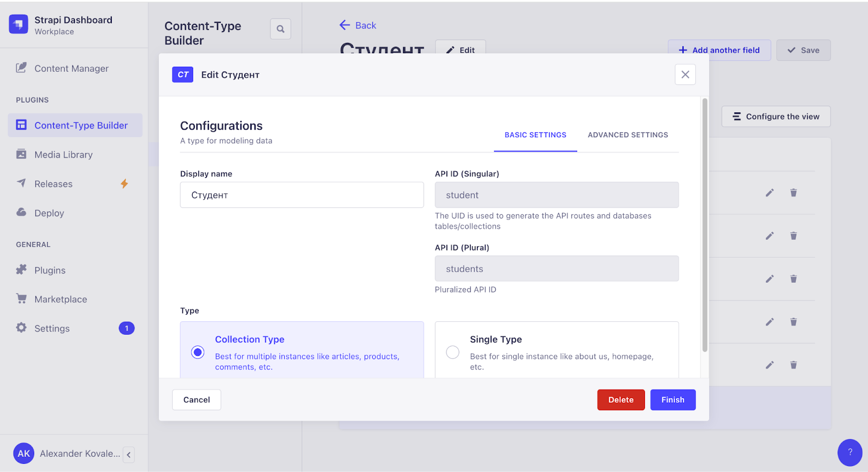Click the Settings notification badge showing 1

126,328
